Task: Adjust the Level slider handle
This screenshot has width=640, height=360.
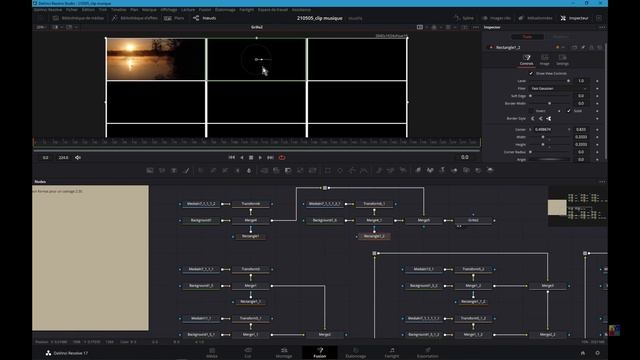Action: [568, 81]
